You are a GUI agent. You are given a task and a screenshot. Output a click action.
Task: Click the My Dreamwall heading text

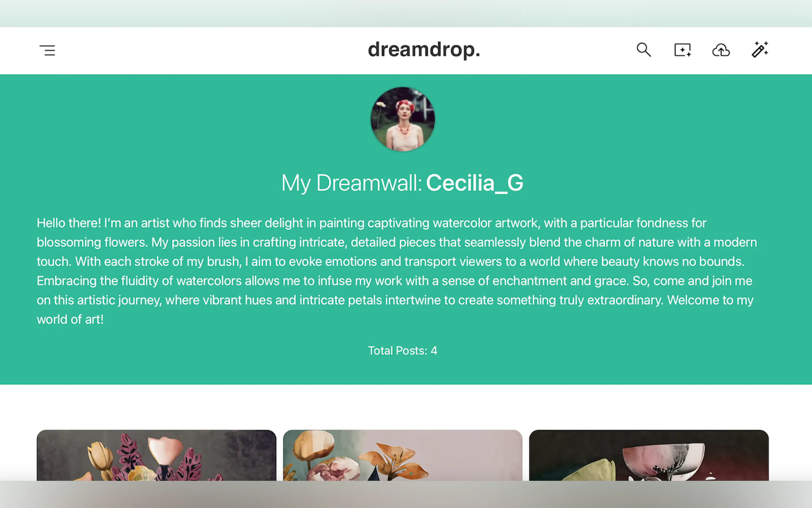tap(351, 183)
